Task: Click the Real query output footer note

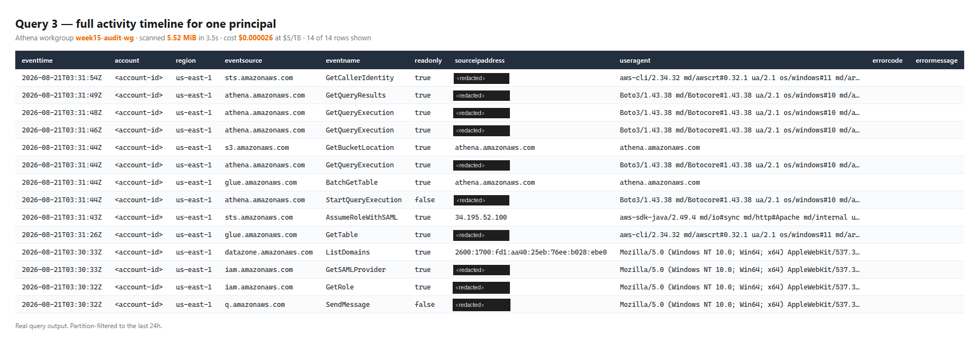Action: [x=88, y=326]
